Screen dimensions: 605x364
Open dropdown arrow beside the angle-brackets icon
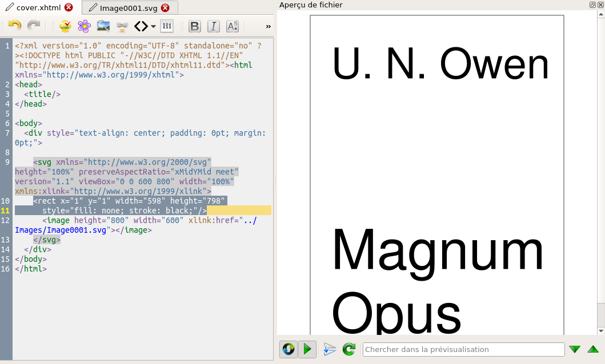coord(153,27)
